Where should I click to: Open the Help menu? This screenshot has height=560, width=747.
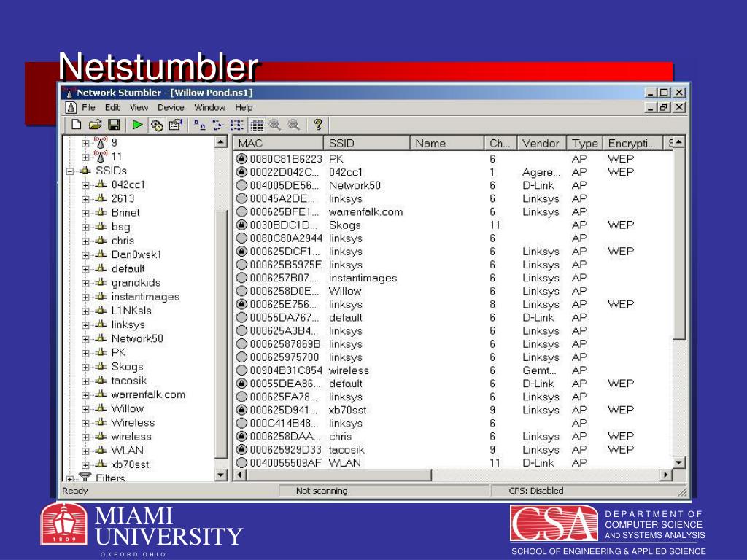pyautogui.click(x=244, y=107)
